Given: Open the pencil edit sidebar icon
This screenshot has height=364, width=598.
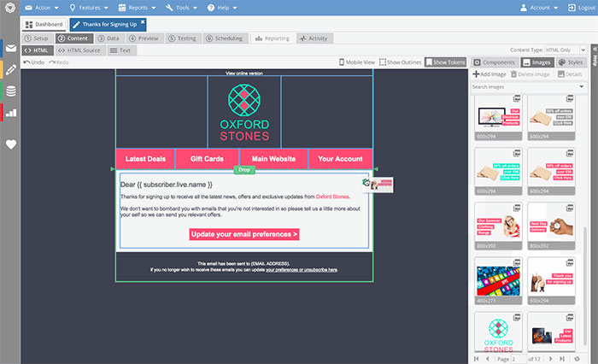Looking at the screenshot, I should coord(11,69).
